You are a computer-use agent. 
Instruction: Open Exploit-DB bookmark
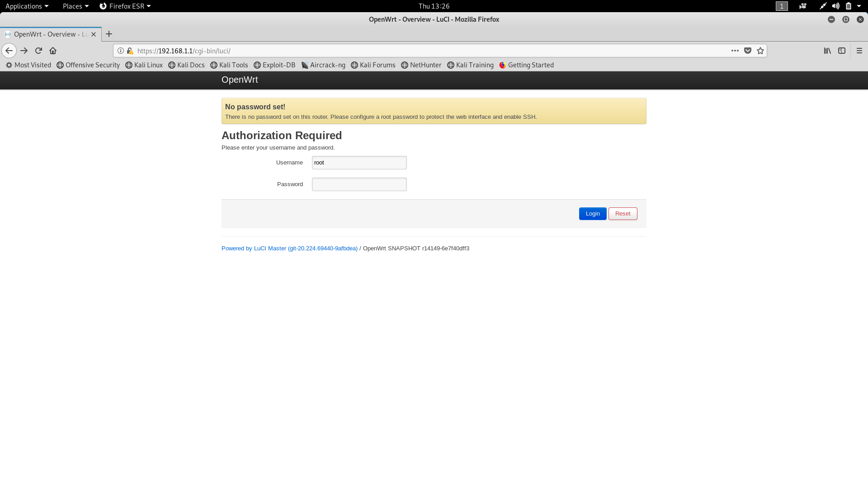click(274, 65)
